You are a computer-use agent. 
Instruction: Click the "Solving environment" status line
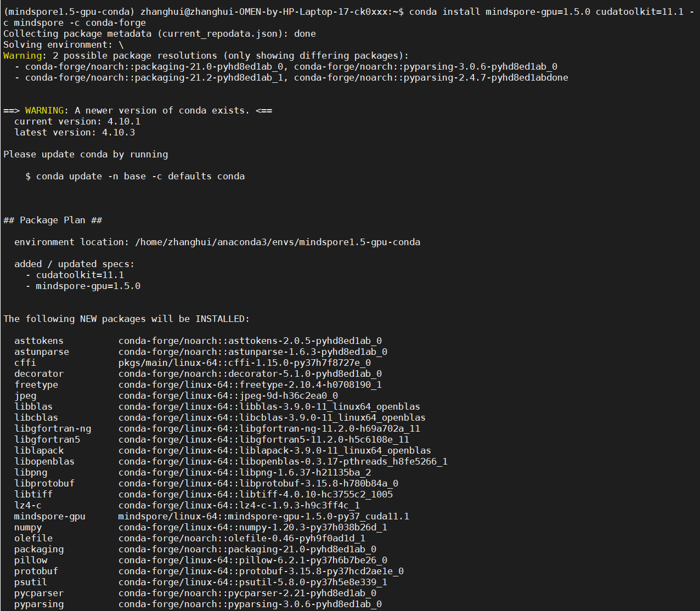(63, 44)
